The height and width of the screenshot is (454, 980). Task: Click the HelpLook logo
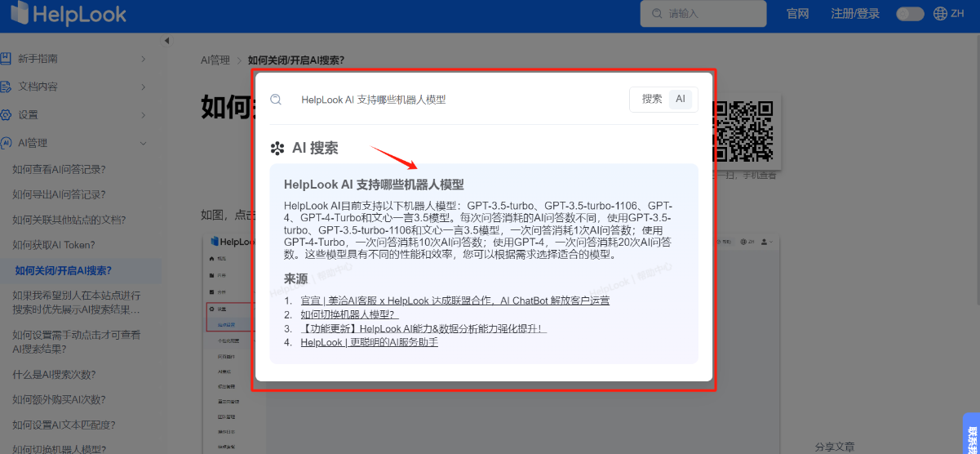[69, 13]
